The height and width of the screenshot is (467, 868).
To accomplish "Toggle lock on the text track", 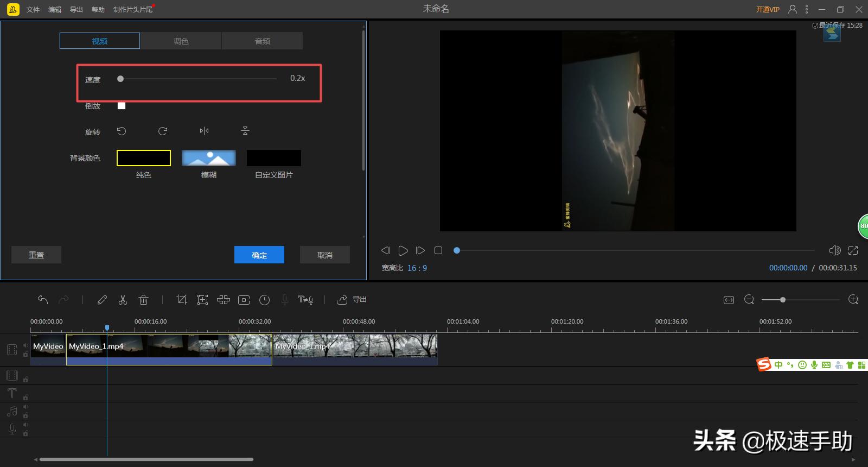I will click(x=25, y=397).
